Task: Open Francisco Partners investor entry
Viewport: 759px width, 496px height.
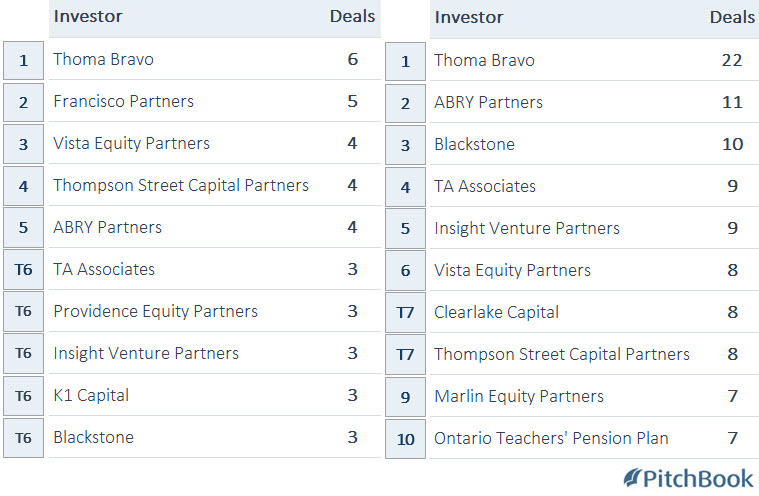Action: (123, 101)
